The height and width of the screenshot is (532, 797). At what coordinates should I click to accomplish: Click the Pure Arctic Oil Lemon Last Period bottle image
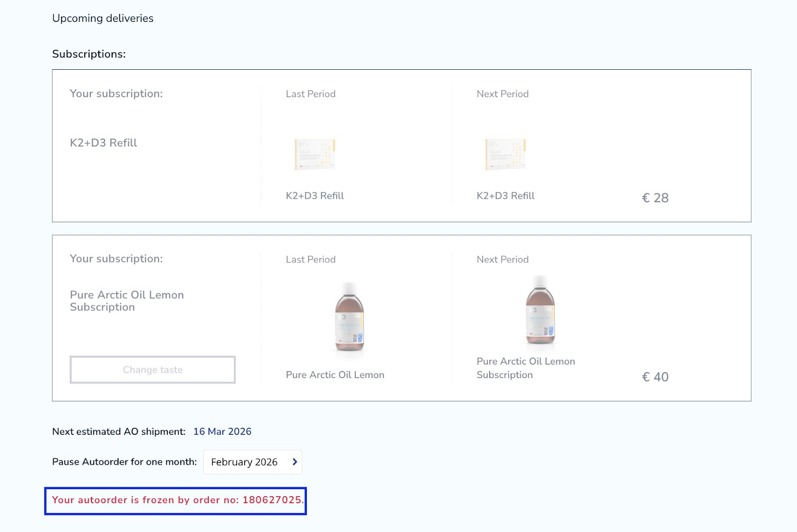[349, 317]
